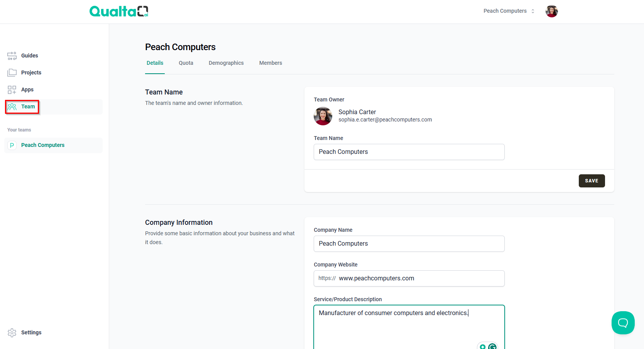
Task: Click the Sophia Carter owner name
Action: click(x=357, y=112)
